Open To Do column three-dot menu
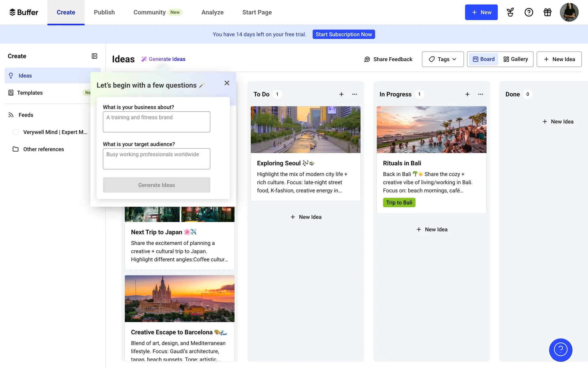This screenshot has width=588, height=368. pos(355,94)
